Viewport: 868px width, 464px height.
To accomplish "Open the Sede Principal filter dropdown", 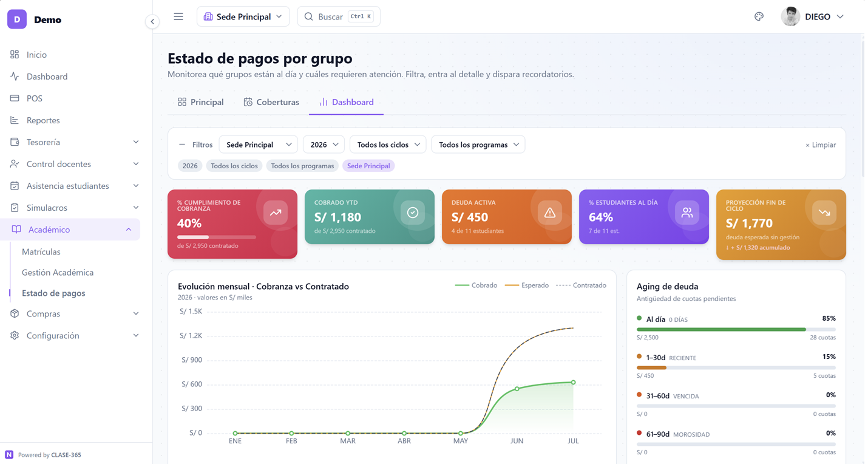I will tap(258, 145).
